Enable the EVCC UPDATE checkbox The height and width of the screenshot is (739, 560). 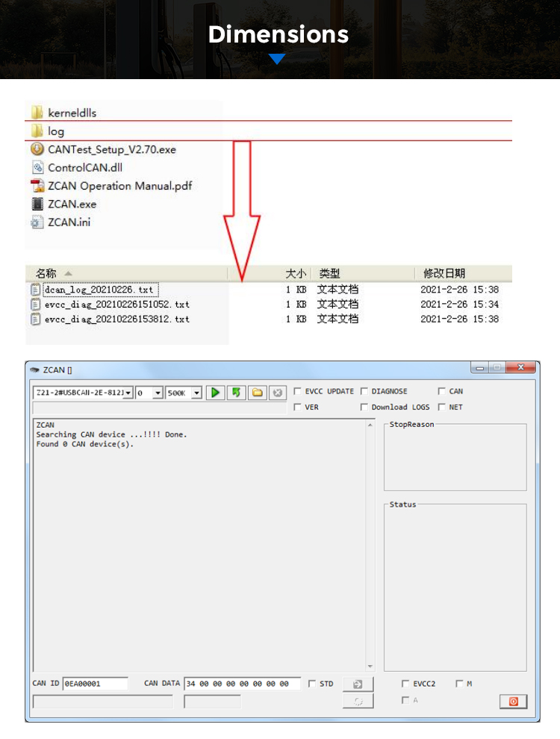tap(297, 391)
